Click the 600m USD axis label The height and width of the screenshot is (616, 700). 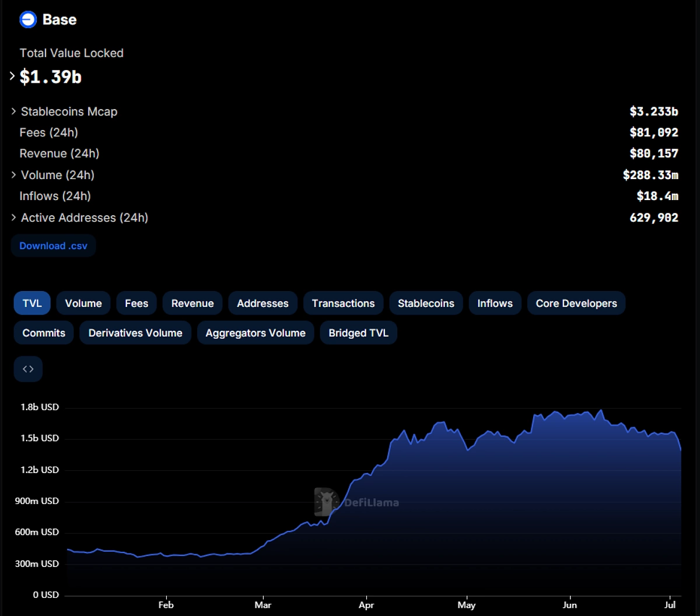tap(37, 532)
